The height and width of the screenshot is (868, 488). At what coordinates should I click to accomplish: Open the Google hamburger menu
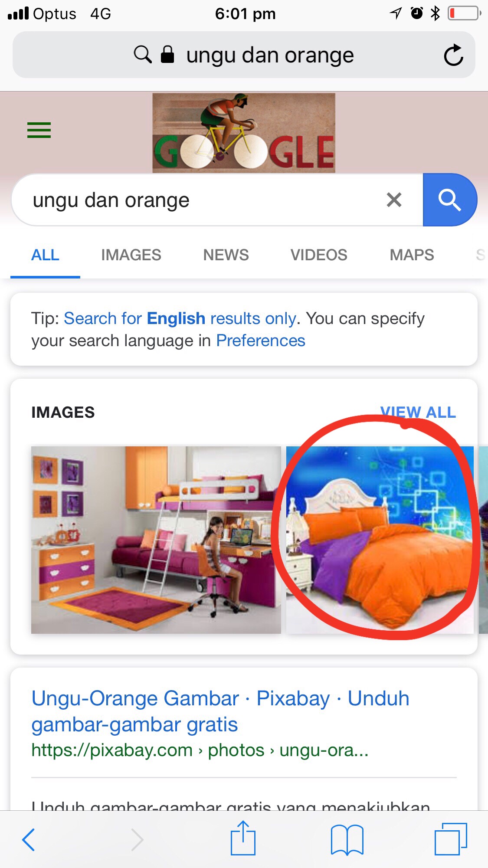click(39, 130)
